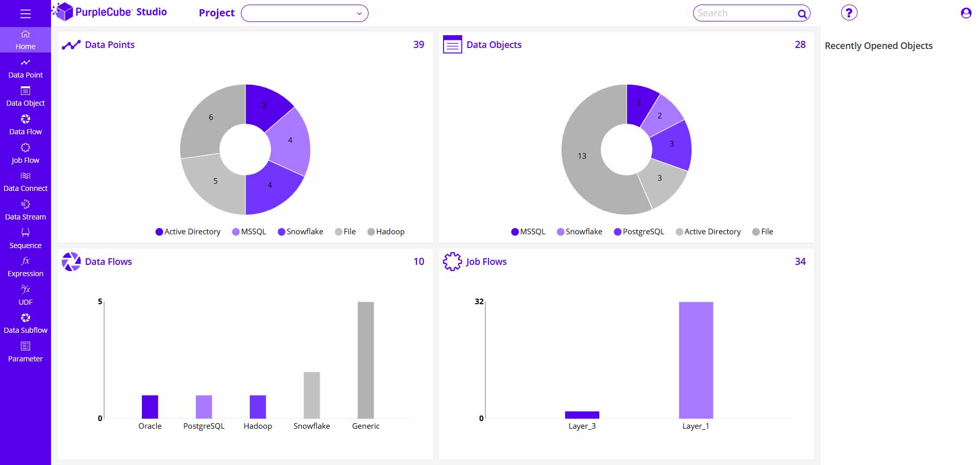Screen dimensions: 980x465
Task: Open Parameter in sidebar
Action: pos(26,352)
